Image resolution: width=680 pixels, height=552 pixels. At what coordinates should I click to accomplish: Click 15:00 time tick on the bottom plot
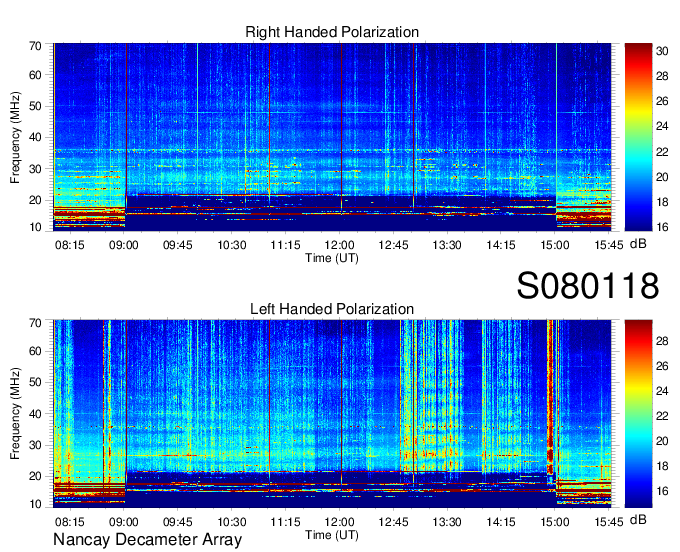[555, 522]
